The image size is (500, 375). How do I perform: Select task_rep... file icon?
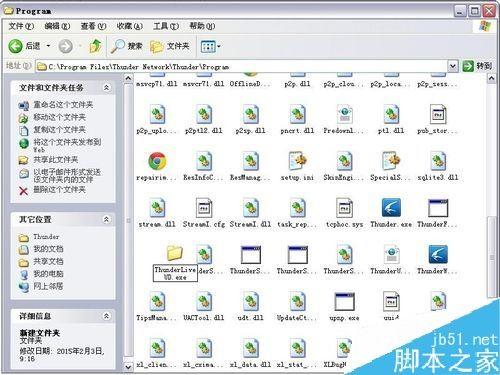tap(298, 208)
